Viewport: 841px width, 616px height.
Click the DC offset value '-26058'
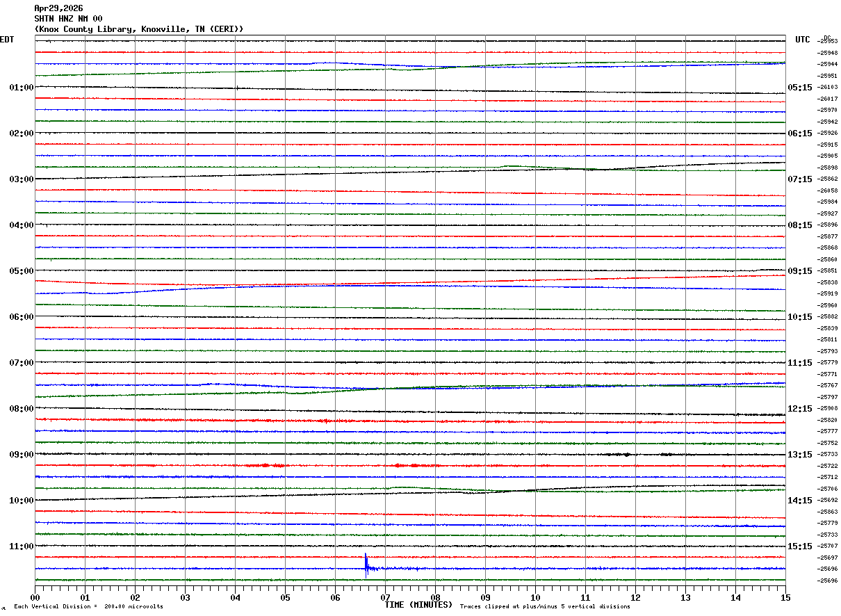828,191
